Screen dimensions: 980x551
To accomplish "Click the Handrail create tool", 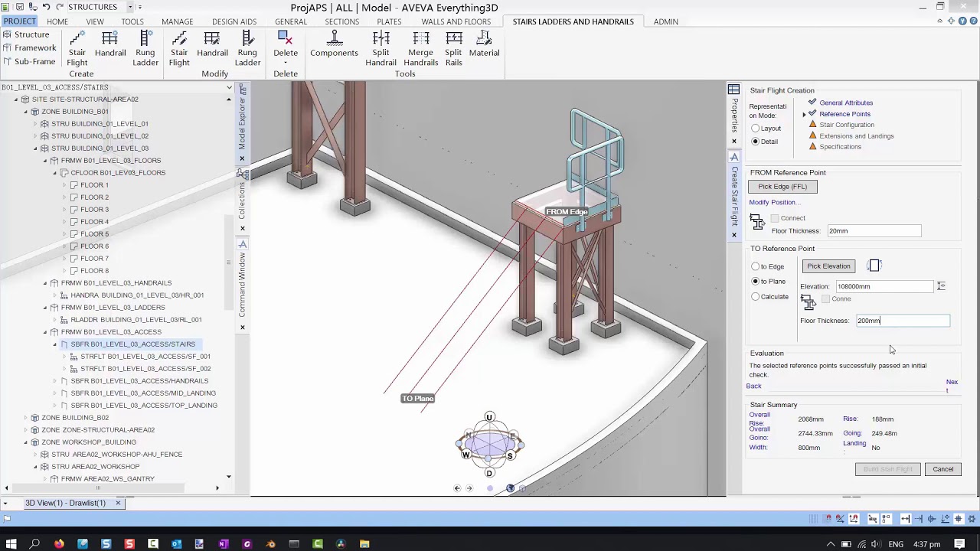I will 110,44.
